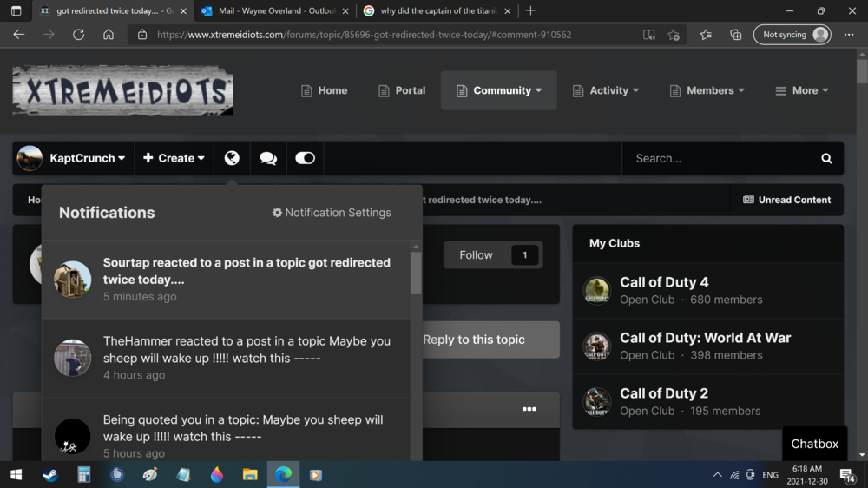The width and height of the screenshot is (868, 488).
Task: Open the Create dropdown menu
Action: pyautogui.click(x=174, y=158)
